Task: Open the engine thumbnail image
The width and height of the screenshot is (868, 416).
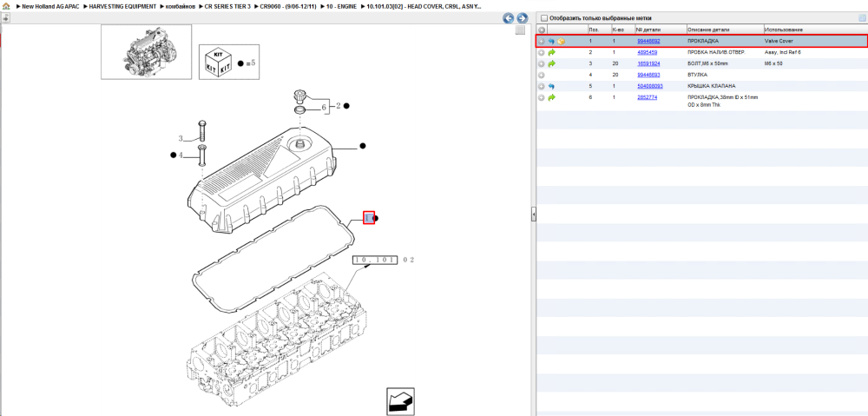Action: (x=146, y=51)
